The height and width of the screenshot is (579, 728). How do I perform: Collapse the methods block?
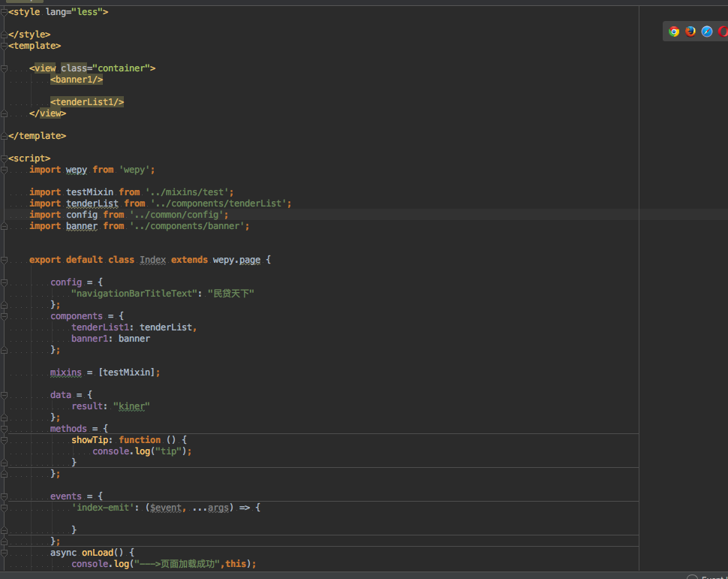[4, 428]
